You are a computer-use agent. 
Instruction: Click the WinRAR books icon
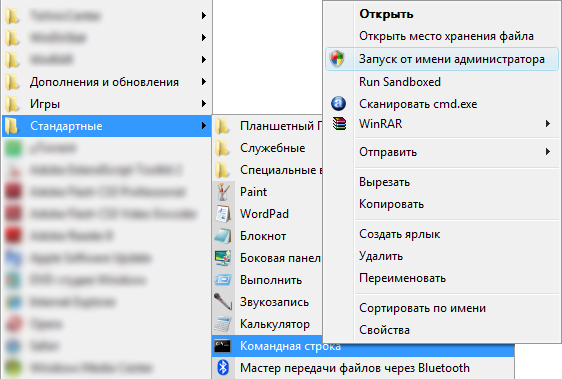point(339,124)
